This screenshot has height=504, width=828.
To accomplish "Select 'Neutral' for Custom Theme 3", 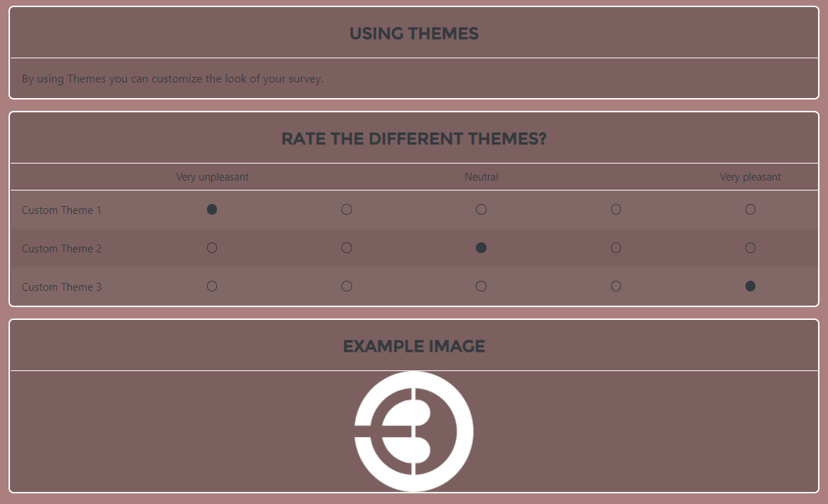I will click(481, 286).
